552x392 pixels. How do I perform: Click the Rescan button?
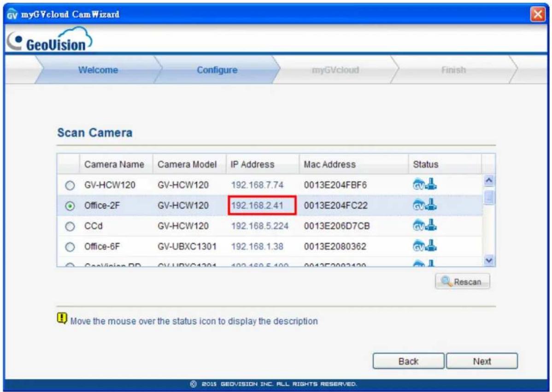coord(462,281)
